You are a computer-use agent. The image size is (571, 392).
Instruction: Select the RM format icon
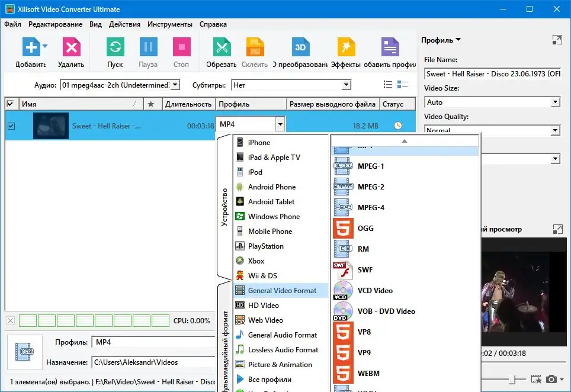point(343,249)
